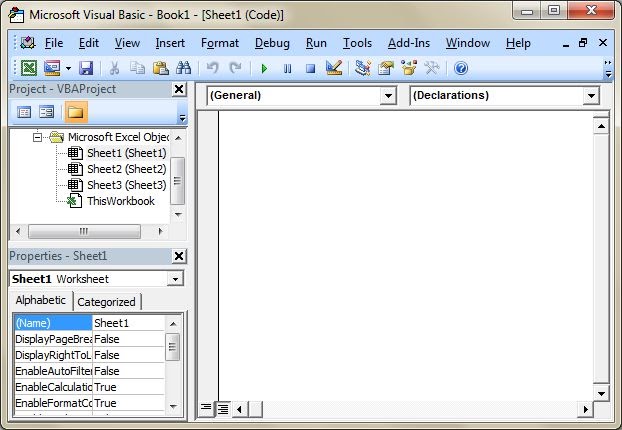Open the (General) object dropdown

click(388, 96)
